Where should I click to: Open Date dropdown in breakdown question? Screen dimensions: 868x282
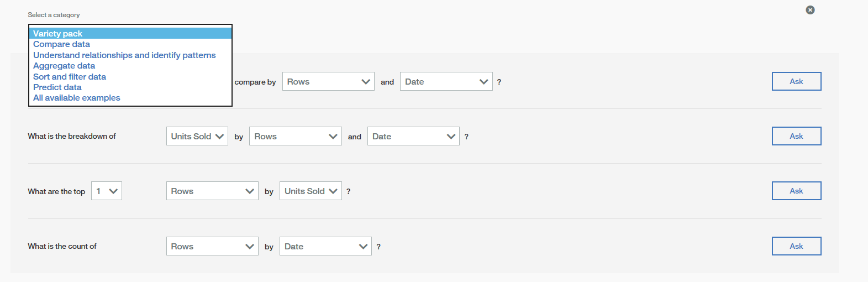[413, 136]
